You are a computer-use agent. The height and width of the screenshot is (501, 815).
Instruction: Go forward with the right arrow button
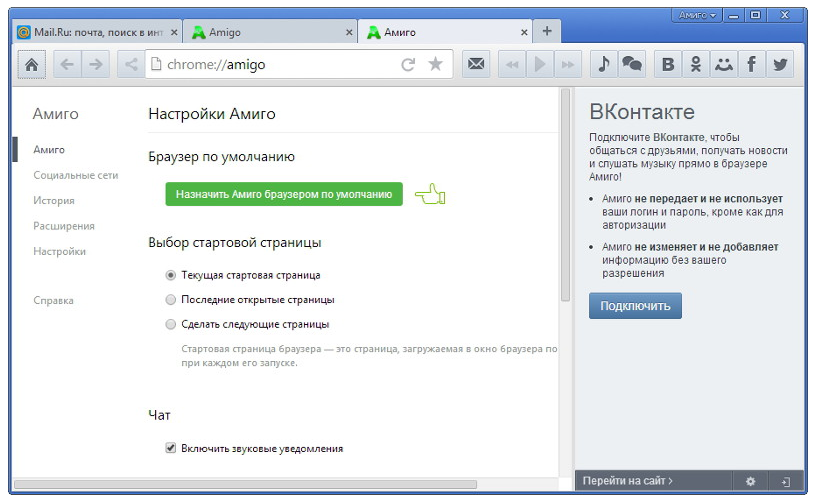coord(96,64)
